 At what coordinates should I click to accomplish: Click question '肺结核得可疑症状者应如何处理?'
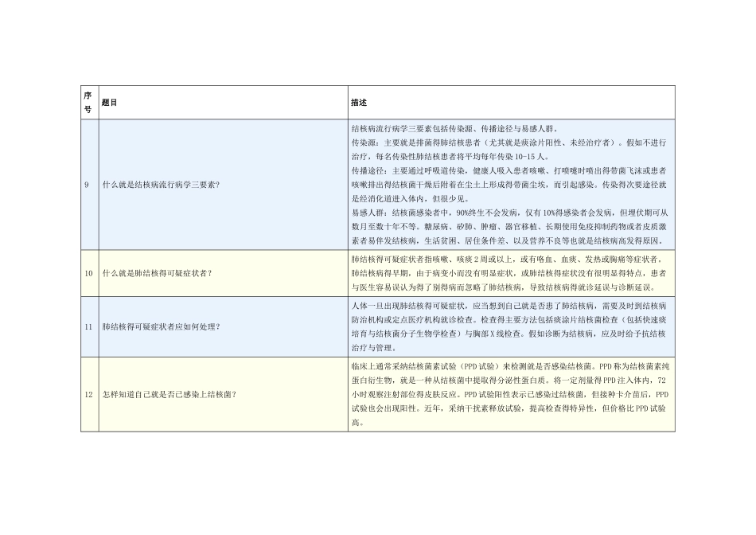161,327
